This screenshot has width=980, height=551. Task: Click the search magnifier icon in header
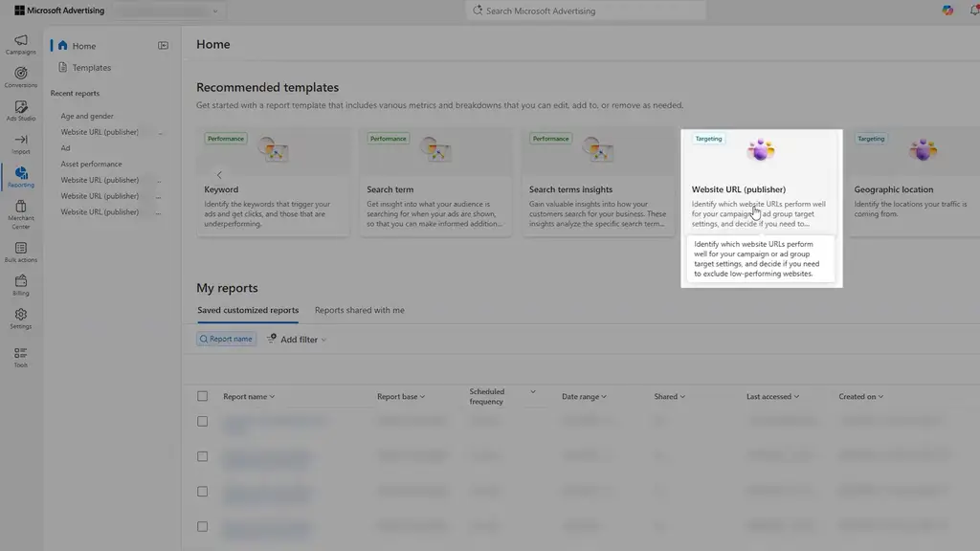coord(478,11)
